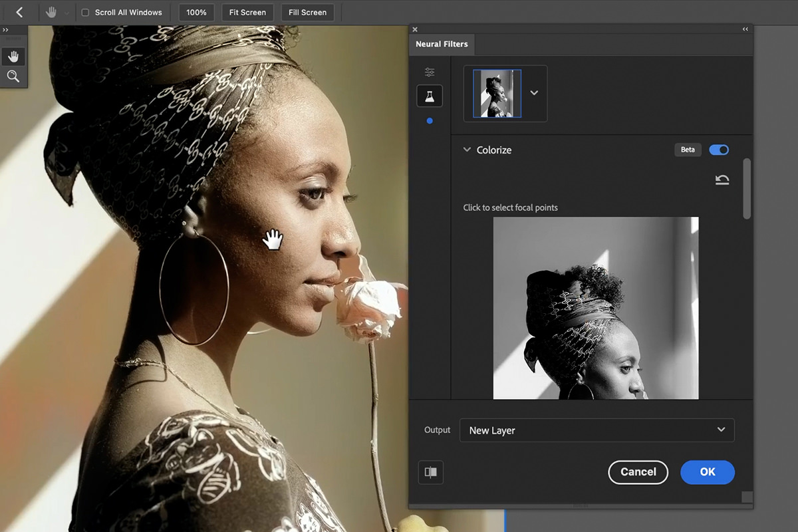Screen dimensions: 798x532
Task: Collapse the panel with the double-chevron icon
Action: [x=745, y=29]
